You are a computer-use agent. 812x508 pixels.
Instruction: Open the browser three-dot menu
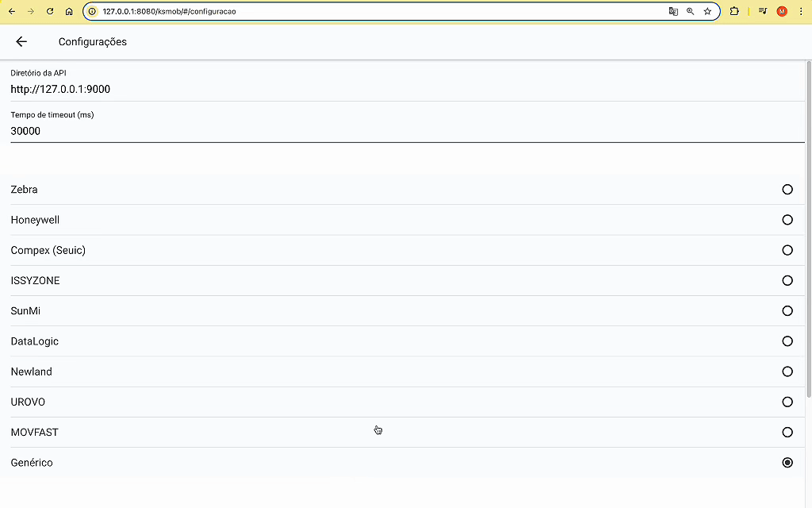800,12
